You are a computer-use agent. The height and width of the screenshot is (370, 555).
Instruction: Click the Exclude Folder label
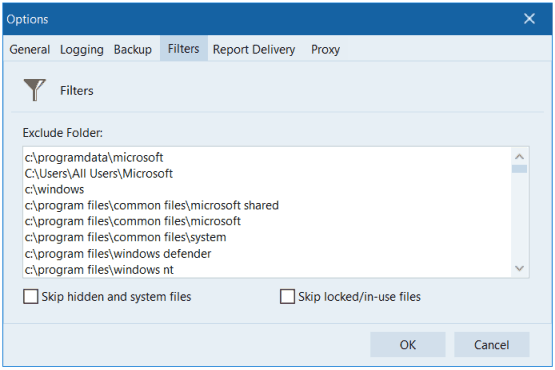[x=63, y=133]
